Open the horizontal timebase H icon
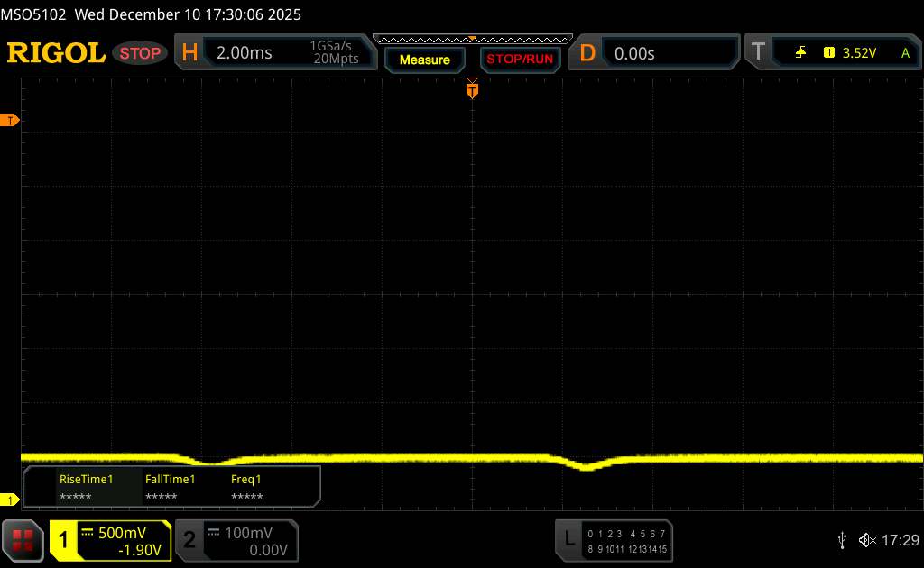Image resolution: width=924 pixels, height=568 pixels. (x=189, y=53)
